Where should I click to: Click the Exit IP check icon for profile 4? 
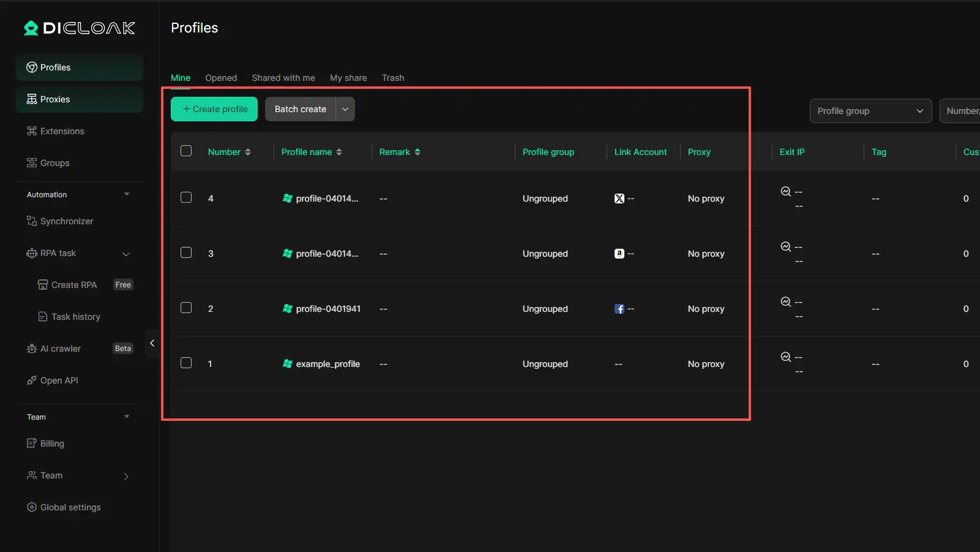785,192
